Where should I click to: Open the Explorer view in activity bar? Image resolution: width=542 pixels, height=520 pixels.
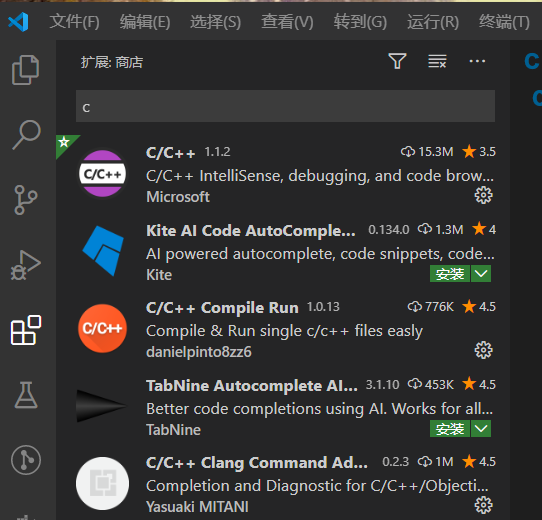click(26, 70)
